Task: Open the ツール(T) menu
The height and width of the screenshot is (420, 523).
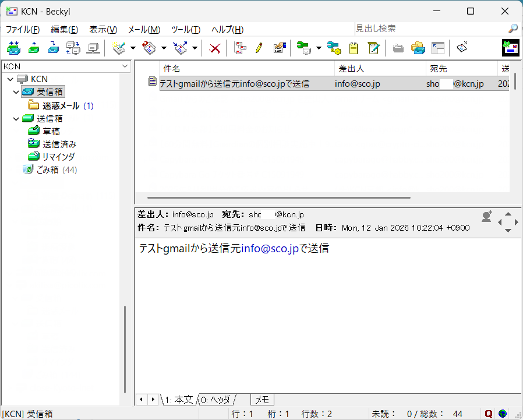Action: (x=186, y=29)
